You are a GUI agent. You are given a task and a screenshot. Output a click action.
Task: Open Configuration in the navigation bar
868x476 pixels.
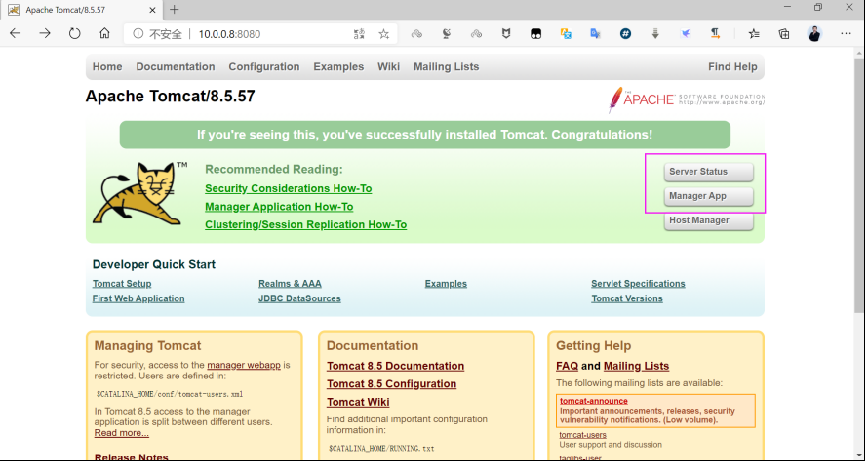pos(264,67)
